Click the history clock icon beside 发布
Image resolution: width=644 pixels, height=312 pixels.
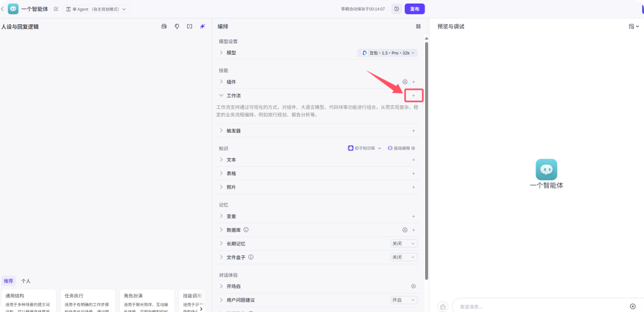point(397,9)
